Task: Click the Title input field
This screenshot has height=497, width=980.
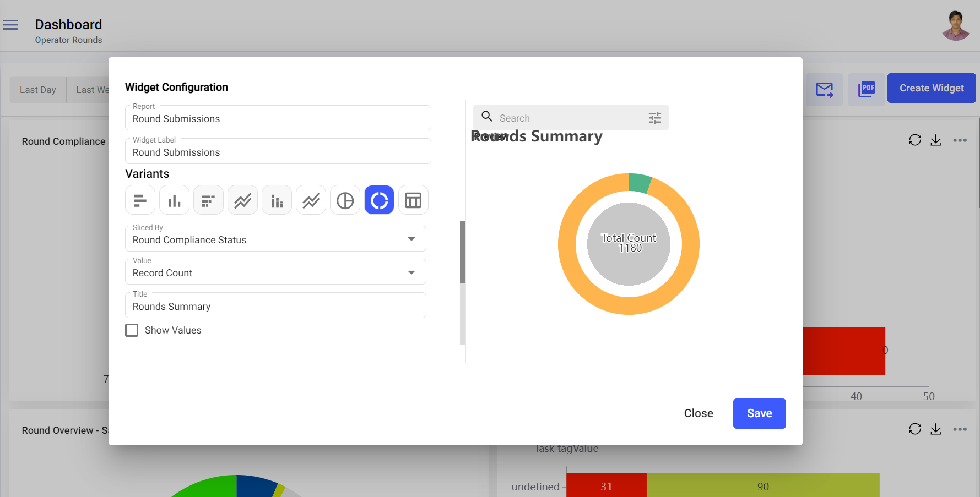Action: click(275, 307)
